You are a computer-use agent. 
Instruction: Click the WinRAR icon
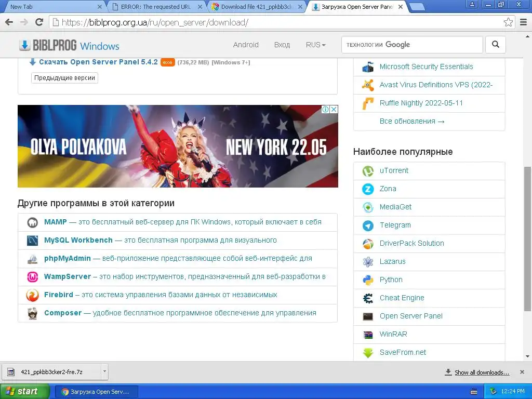368,335
